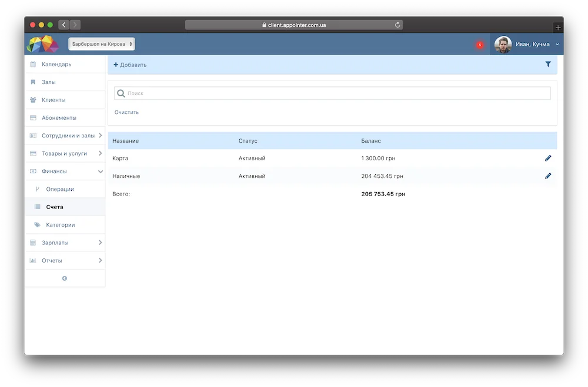The width and height of the screenshot is (588, 387).
Task: Expand the Зарплаты section chevron
Action: tap(100, 243)
